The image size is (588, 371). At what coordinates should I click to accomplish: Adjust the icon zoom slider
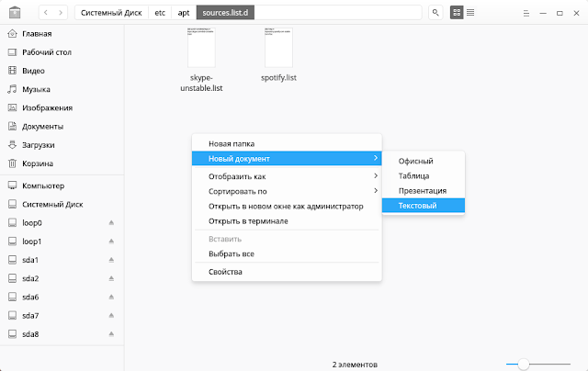coord(524,365)
